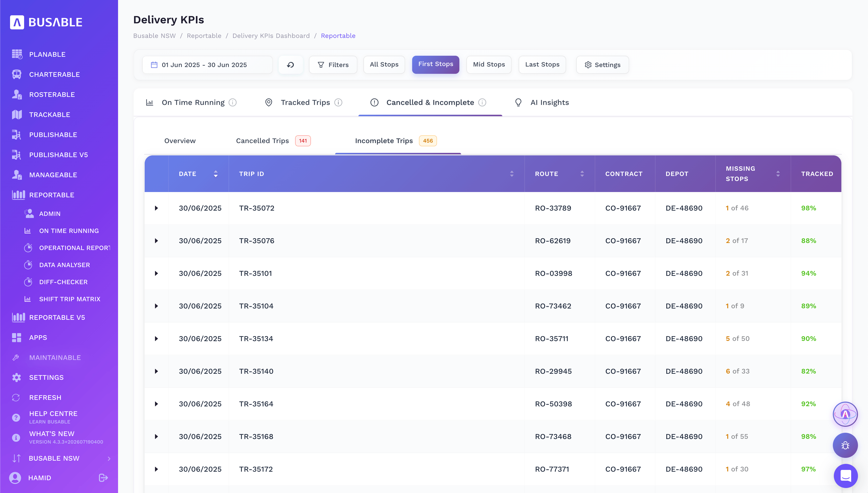868x493 pixels.
Task: Expand row for trip TR-35168
Action: (156, 437)
